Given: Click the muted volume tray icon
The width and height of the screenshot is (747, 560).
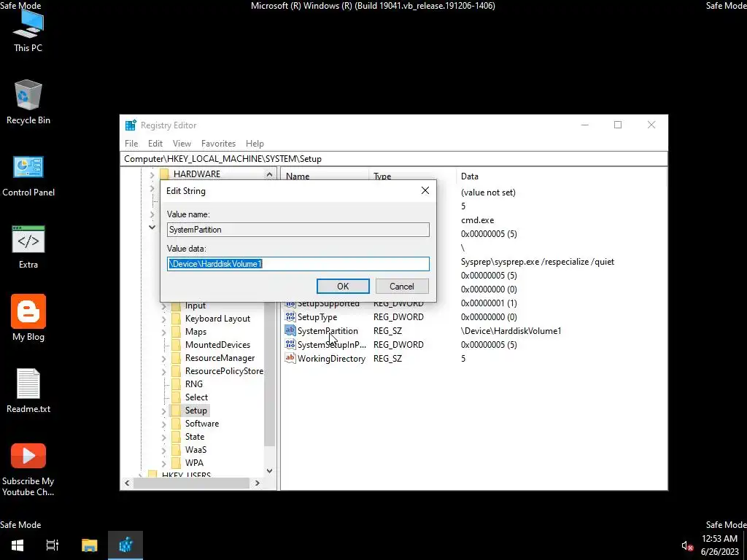Looking at the screenshot, I should (687, 545).
